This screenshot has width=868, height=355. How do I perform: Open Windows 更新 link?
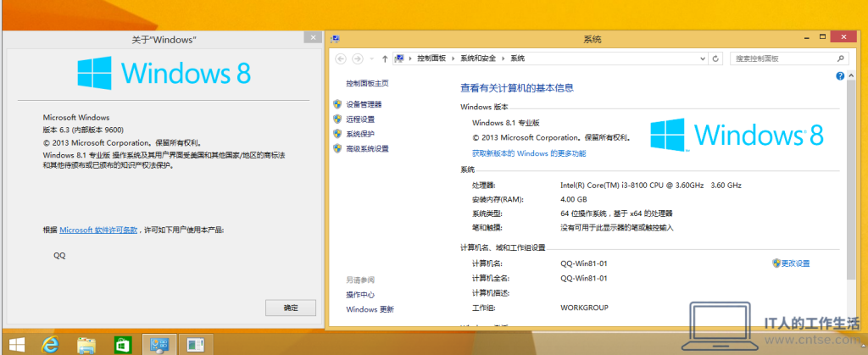tap(370, 309)
